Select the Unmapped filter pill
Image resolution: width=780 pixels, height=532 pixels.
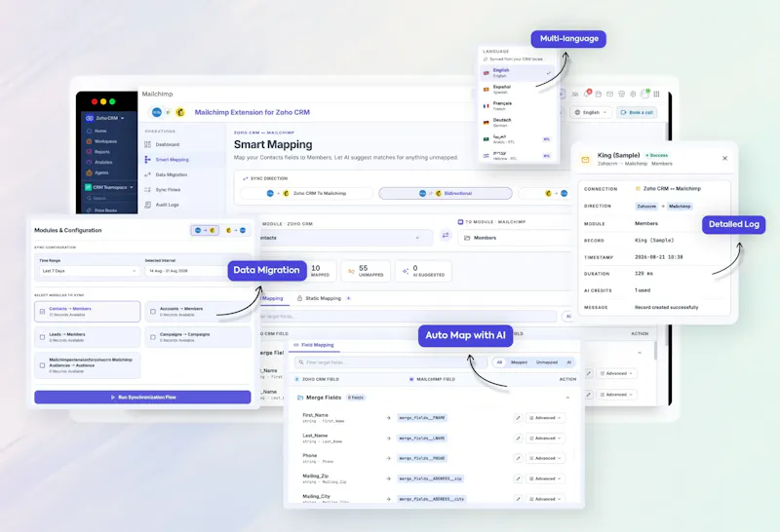[x=547, y=362]
